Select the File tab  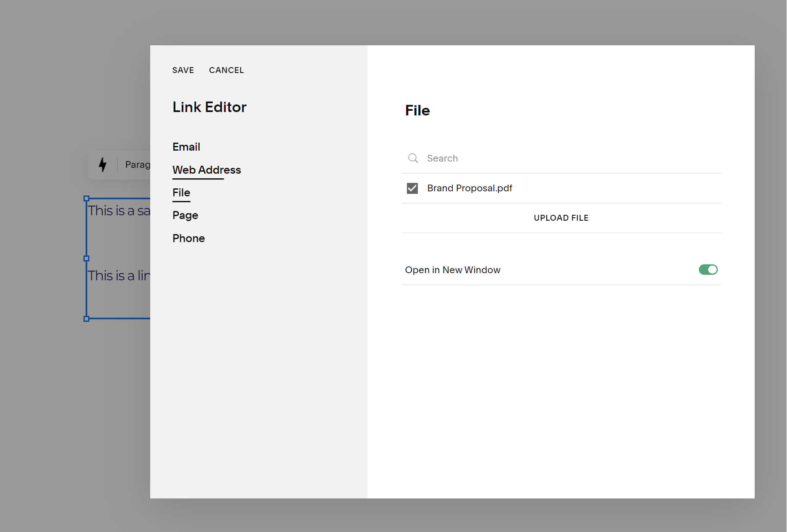click(181, 193)
